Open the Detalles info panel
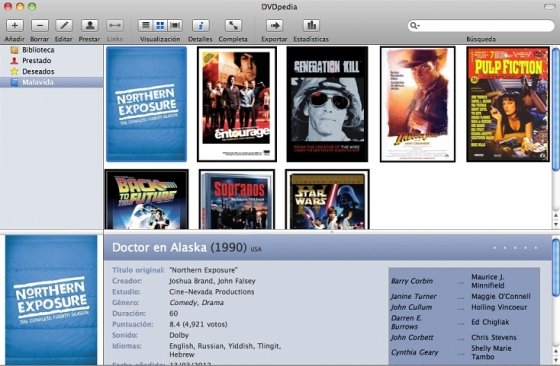 tap(200, 25)
